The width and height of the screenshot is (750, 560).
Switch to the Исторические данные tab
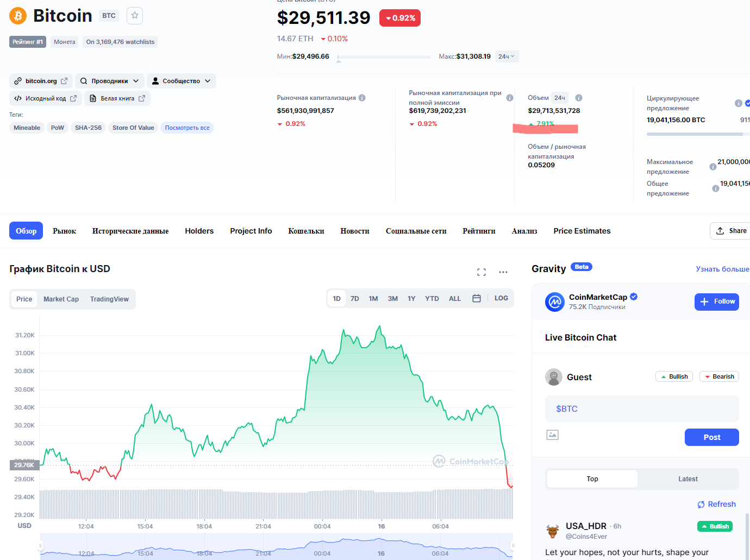click(x=130, y=231)
